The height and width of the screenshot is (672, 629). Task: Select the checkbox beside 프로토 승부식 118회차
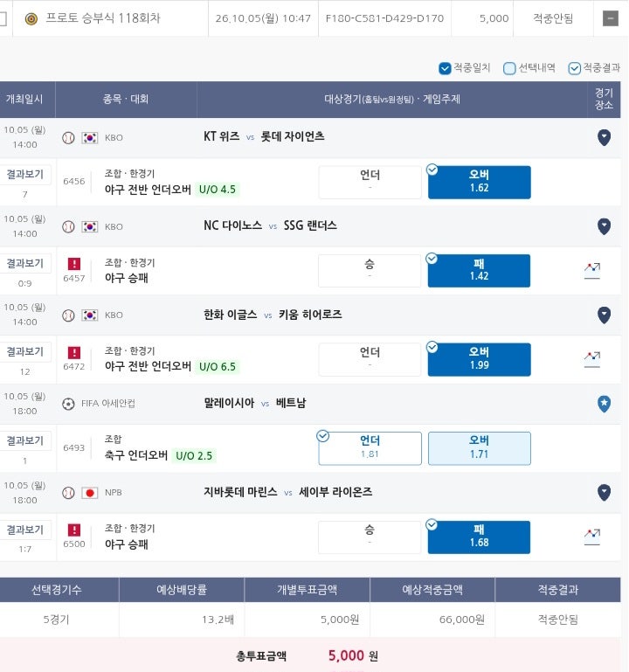click(3, 18)
